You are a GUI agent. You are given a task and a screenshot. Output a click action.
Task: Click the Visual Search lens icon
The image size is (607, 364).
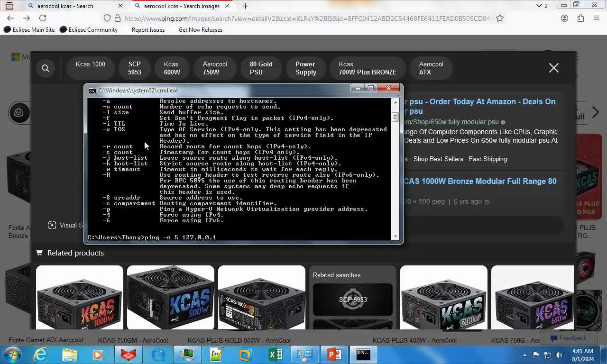(52, 225)
